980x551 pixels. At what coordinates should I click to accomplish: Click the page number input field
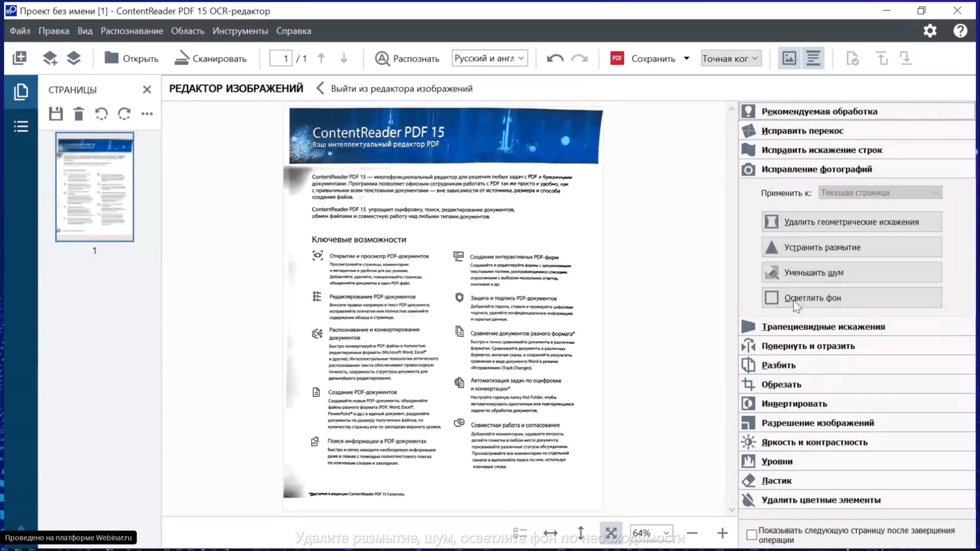point(281,58)
